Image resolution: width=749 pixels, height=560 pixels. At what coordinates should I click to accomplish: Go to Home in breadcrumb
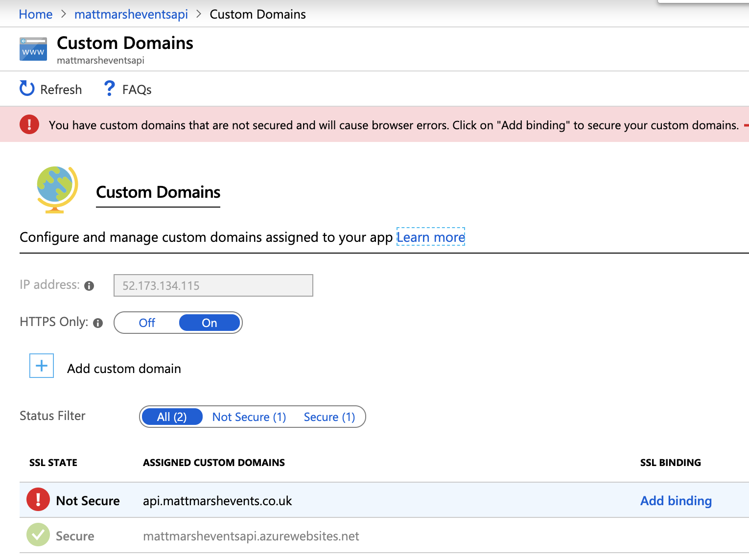(x=36, y=14)
